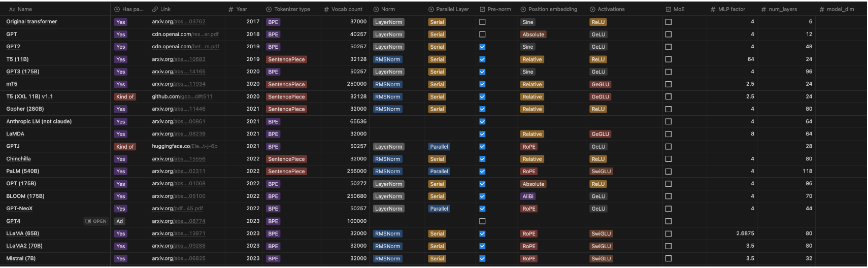Select the BLOOM (175B) row name
The image size is (868, 268).
25,196
